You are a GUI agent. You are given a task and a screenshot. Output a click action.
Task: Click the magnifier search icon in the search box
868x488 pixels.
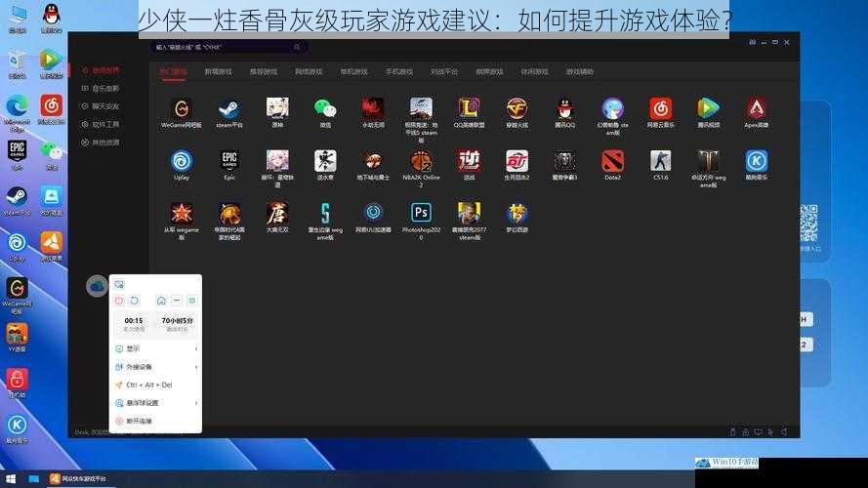tap(297, 47)
